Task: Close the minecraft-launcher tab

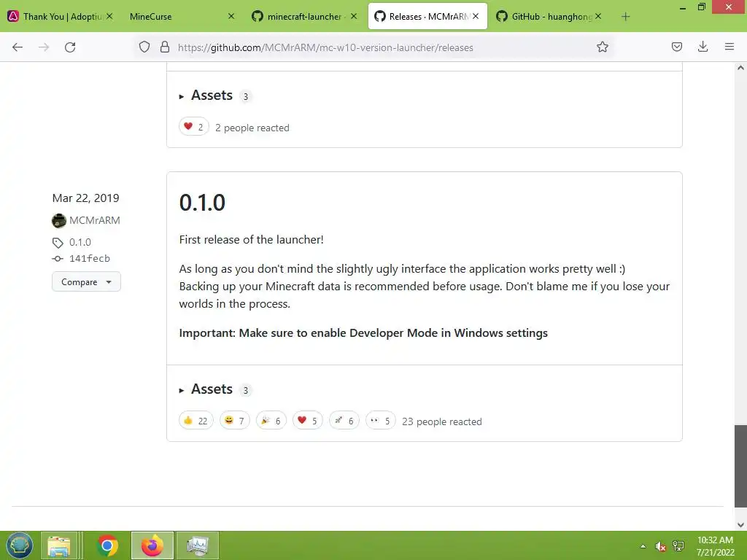Action: pyautogui.click(x=354, y=16)
